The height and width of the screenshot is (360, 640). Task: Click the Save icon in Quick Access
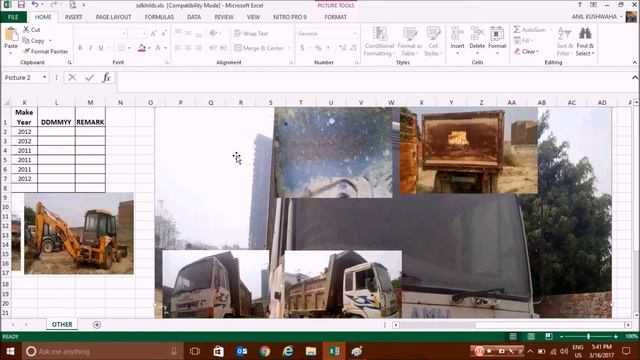pos(21,5)
